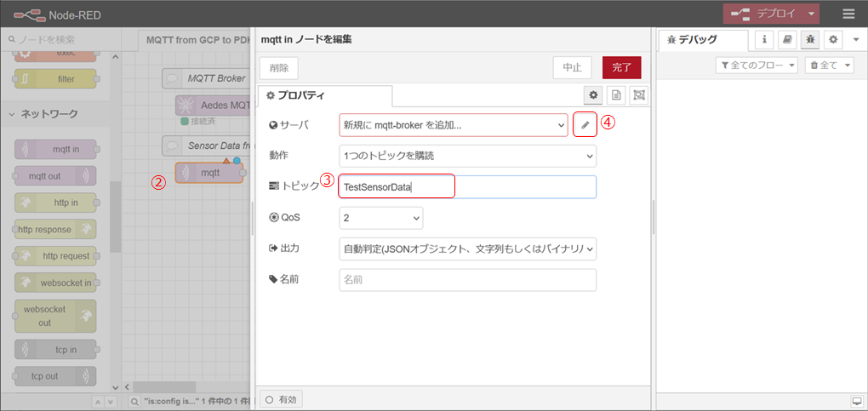Open the QoS level dropdown
The image size is (868, 411).
tap(380, 218)
